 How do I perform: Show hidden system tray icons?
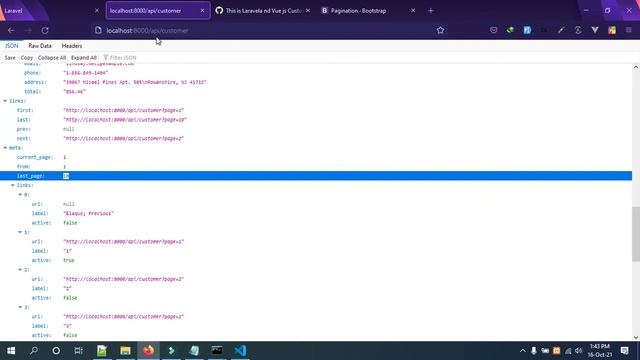522,351
